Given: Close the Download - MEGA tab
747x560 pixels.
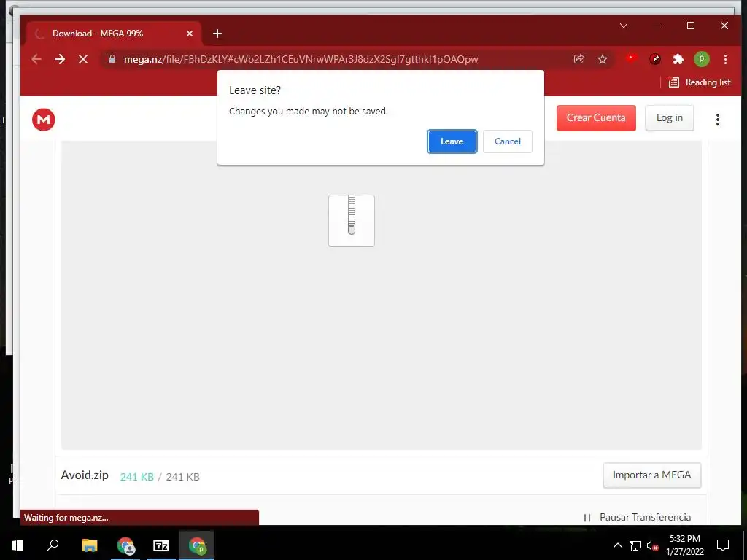Looking at the screenshot, I should pyautogui.click(x=190, y=34).
